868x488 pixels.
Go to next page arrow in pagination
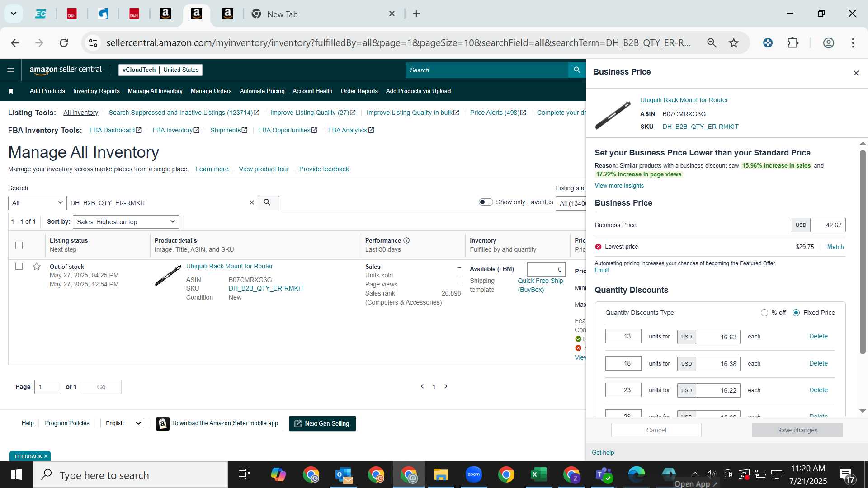[x=446, y=386]
